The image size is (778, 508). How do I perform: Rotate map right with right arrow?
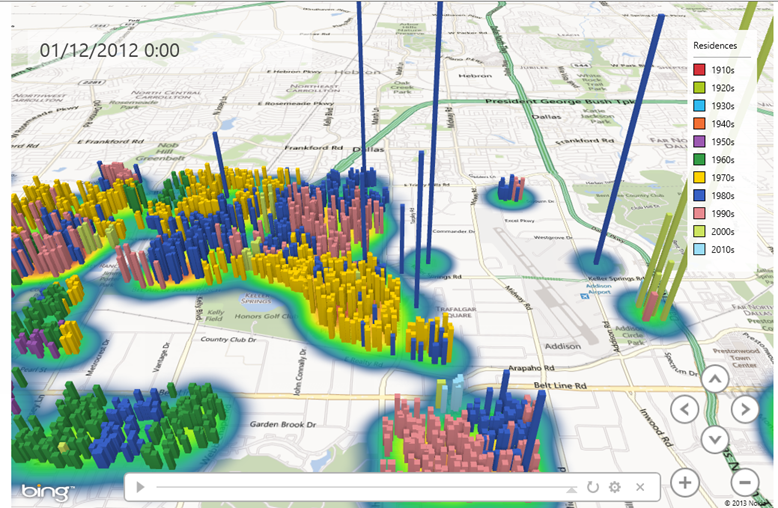click(x=745, y=410)
